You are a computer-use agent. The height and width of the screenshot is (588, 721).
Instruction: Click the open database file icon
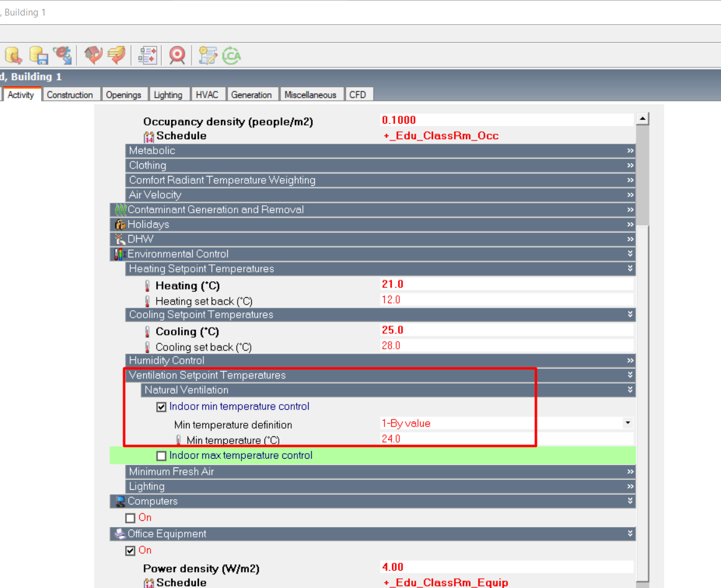click(13, 55)
